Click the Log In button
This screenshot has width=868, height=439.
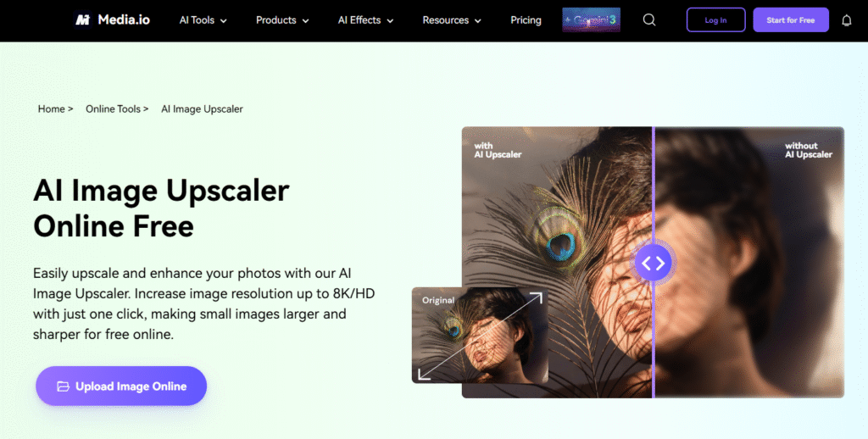coord(715,20)
